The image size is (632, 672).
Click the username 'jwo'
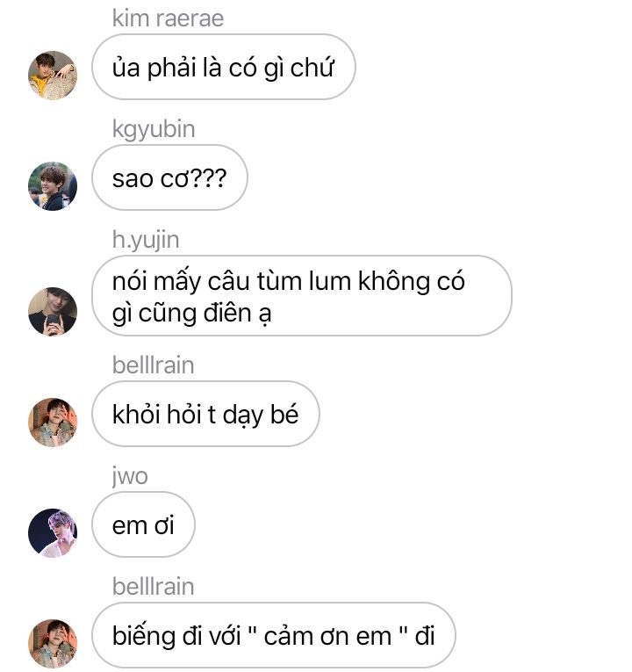point(130,476)
